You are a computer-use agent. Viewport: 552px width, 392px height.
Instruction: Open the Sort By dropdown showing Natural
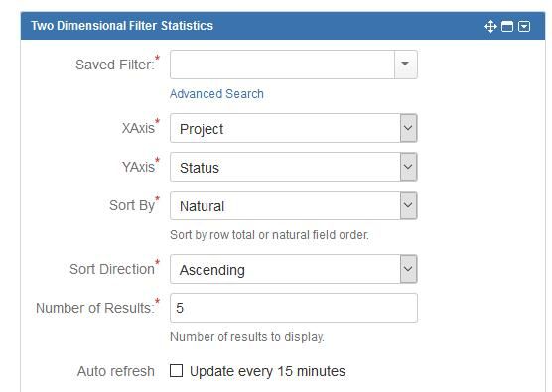(x=294, y=205)
